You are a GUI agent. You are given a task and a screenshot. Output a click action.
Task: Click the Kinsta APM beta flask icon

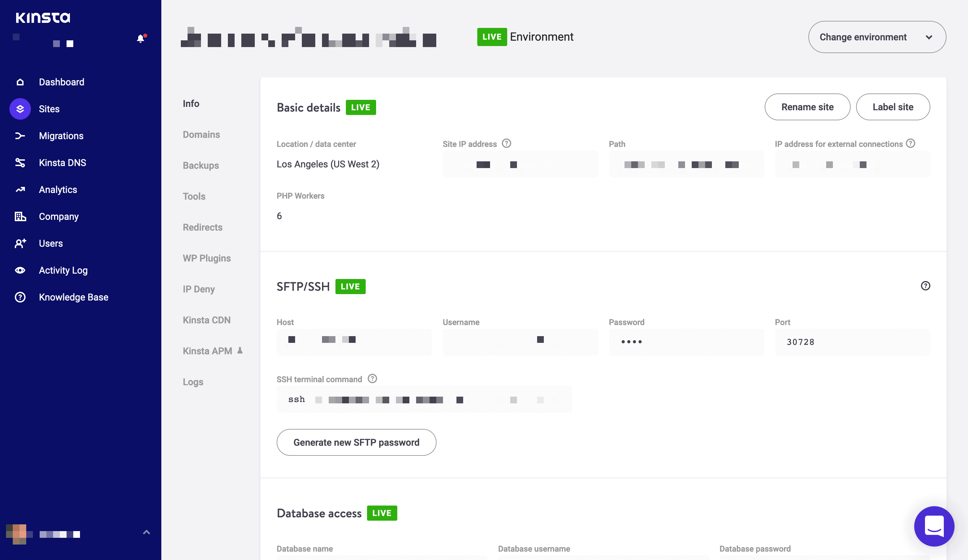[240, 350]
